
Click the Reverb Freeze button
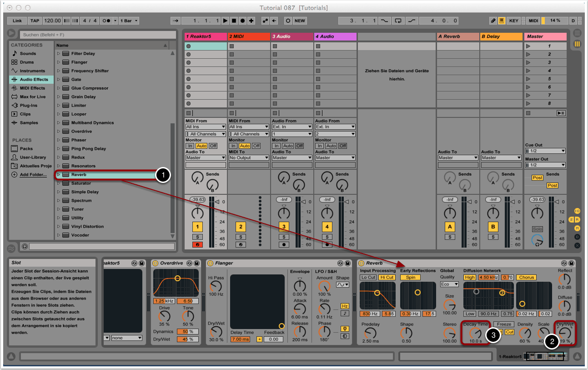(503, 324)
